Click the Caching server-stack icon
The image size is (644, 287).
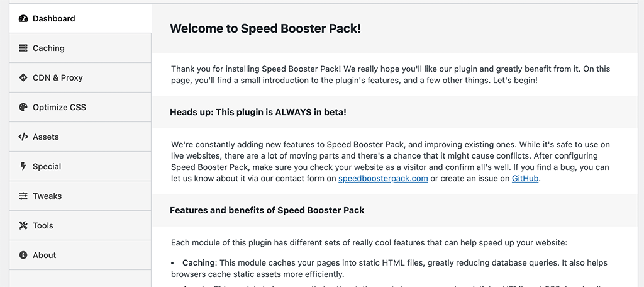point(23,48)
